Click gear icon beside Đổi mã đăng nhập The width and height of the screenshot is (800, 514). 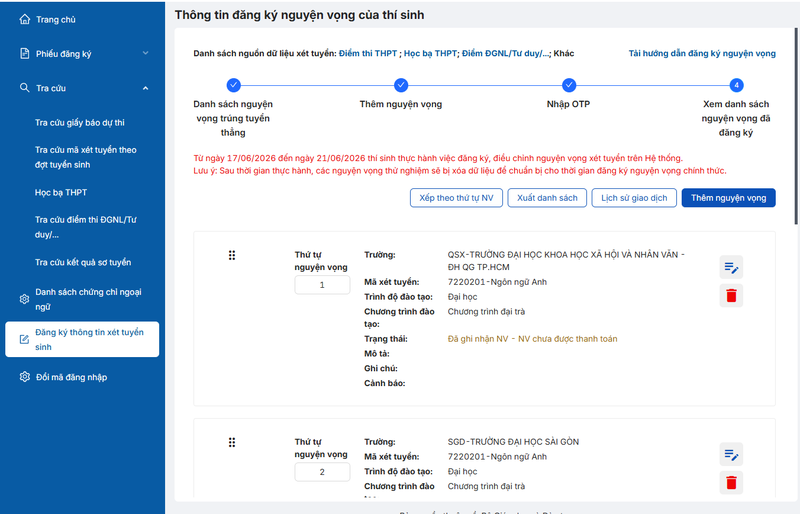[24, 377]
